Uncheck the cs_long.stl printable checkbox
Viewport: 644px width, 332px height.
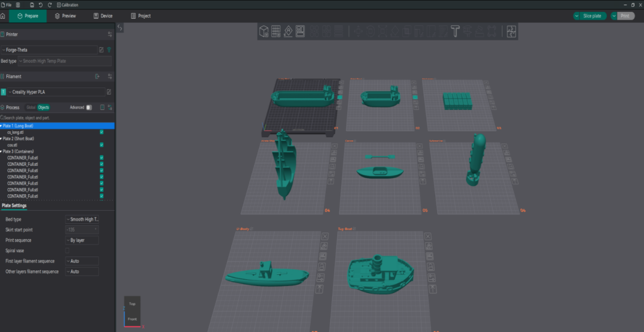(101, 133)
